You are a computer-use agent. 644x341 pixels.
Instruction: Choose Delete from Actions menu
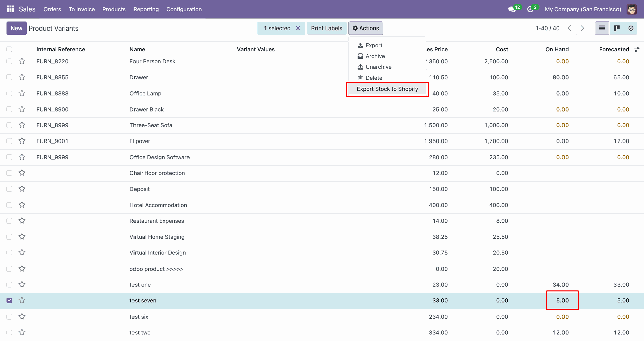(387, 78)
